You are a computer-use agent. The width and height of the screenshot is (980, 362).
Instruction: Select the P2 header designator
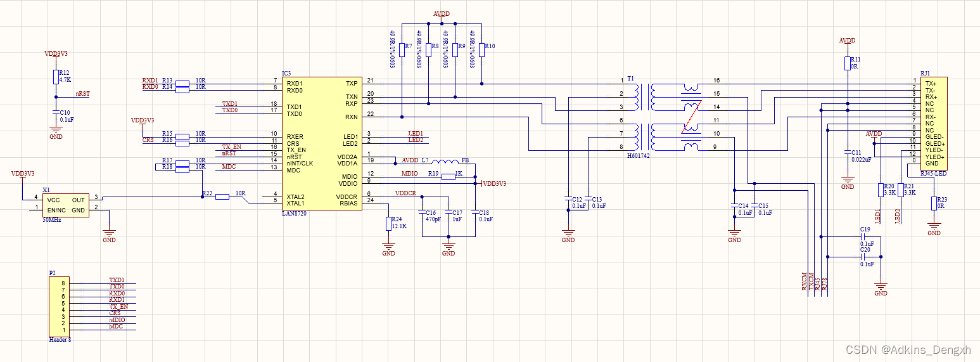click(53, 273)
